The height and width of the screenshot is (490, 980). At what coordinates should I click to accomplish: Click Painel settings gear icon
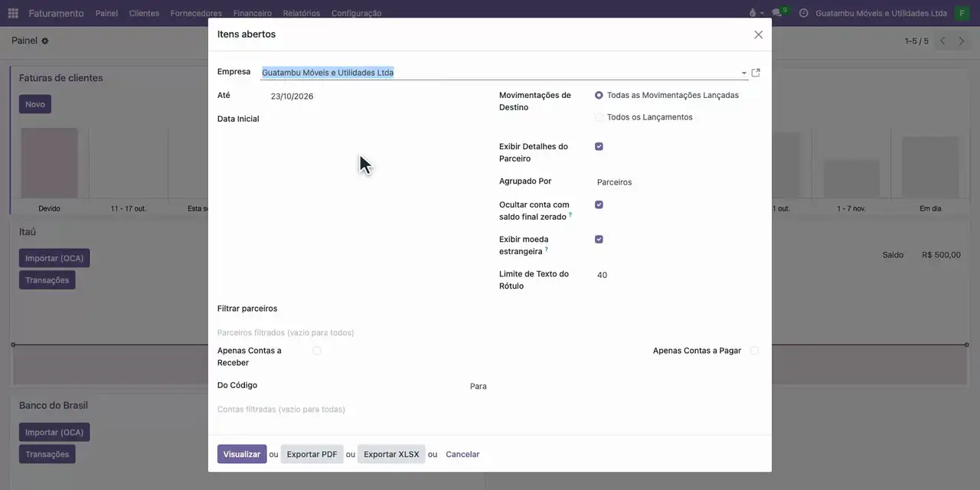(44, 41)
